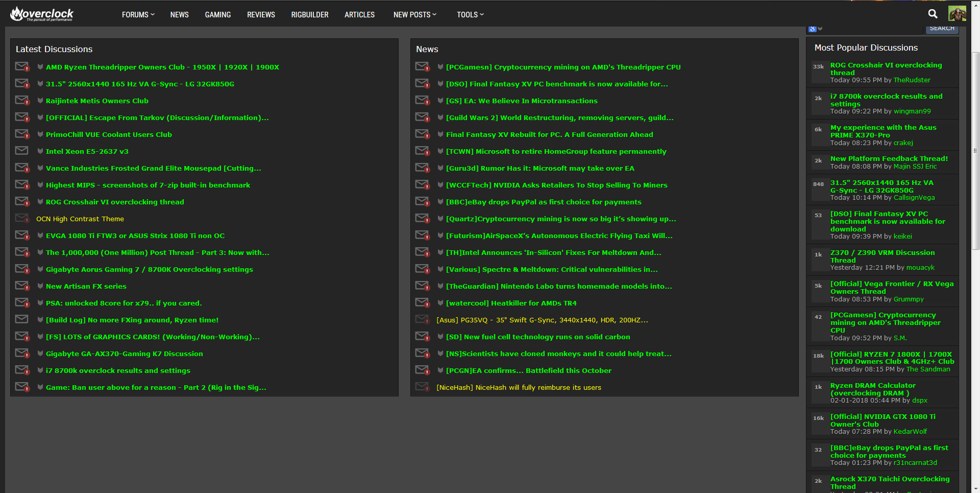Click envelope icon beside [Asus] PG35VQ news
This screenshot has height=493, width=980.
[x=422, y=319]
